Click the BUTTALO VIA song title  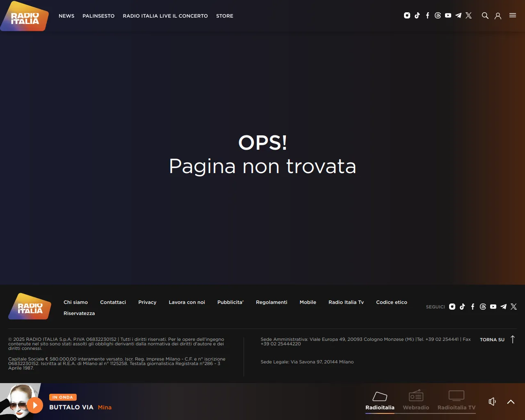(x=71, y=407)
